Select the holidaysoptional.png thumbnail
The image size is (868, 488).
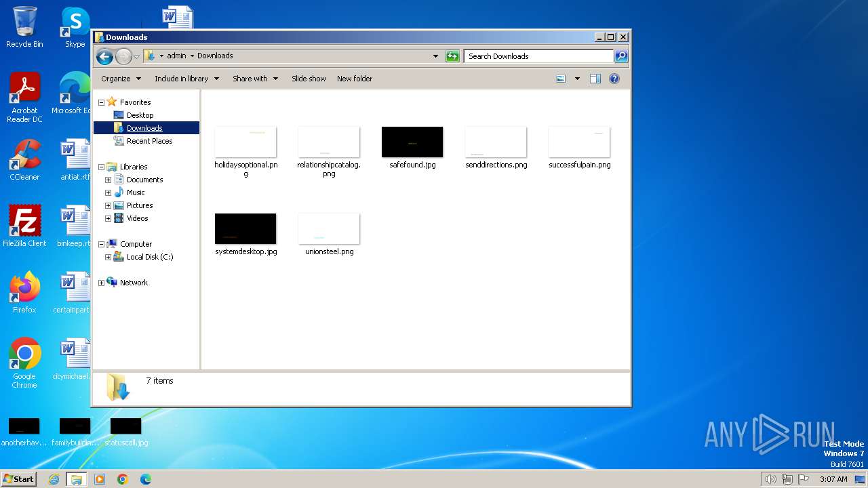[245, 142]
